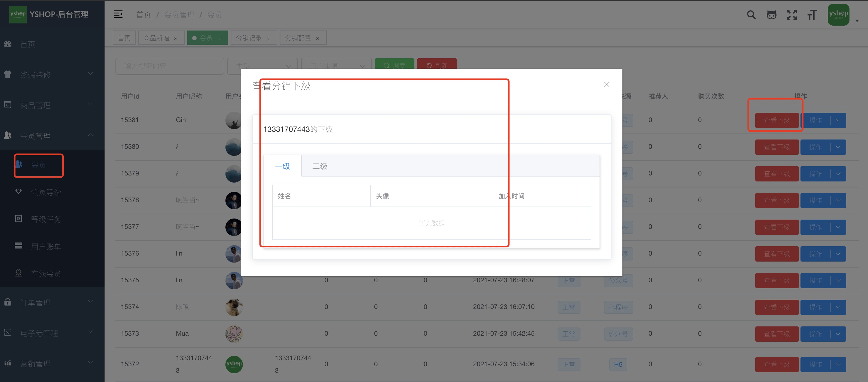Open 在线会员 submenu item
The image size is (868, 382).
click(x=52, y=274)
